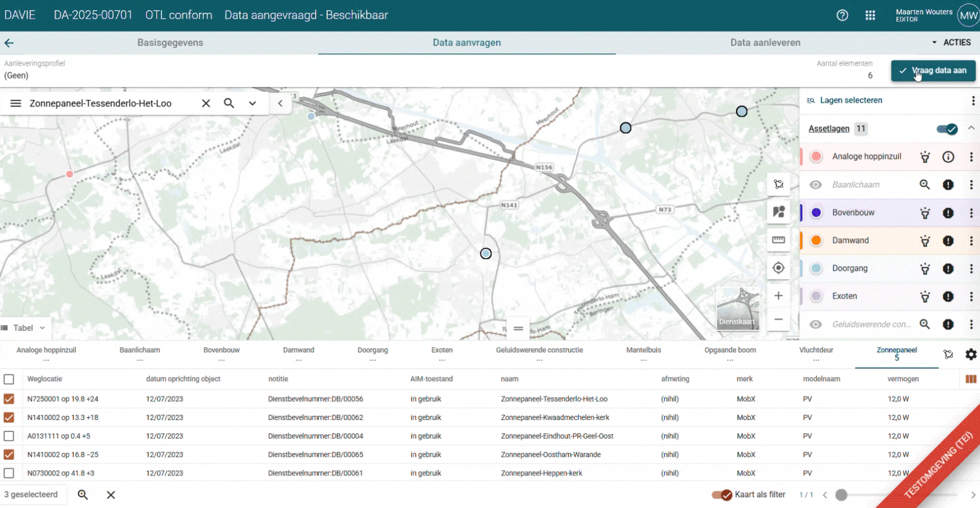Click the map polygon selection tool

coord(779,184)
